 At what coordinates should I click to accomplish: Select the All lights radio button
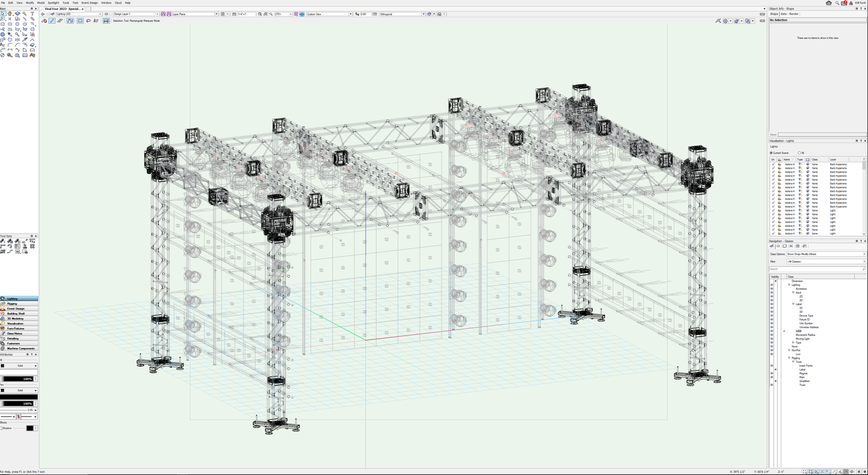tap(799, 153)
